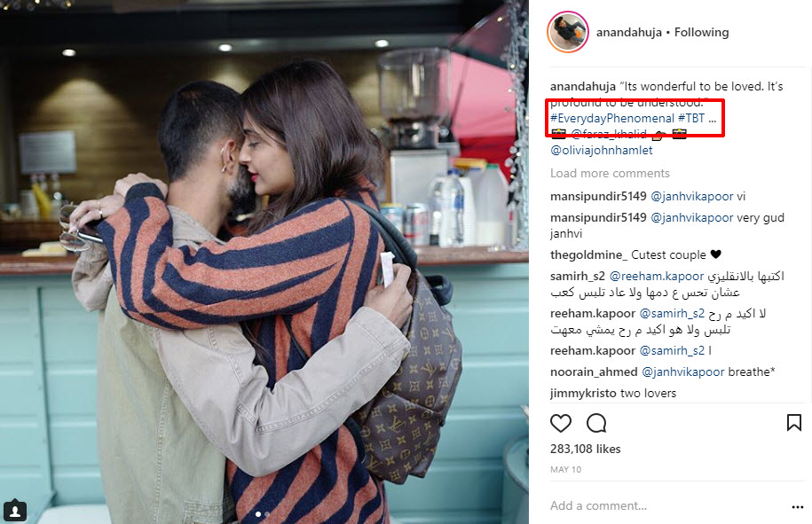Select the second carousel dot indicator

[x=267, y=514]
